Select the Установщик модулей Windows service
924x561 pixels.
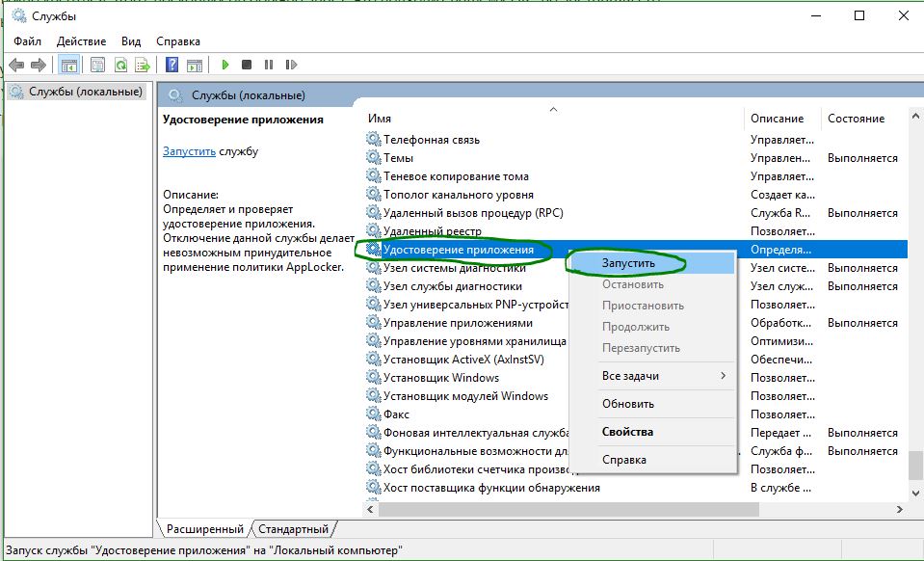coord(465,395)
